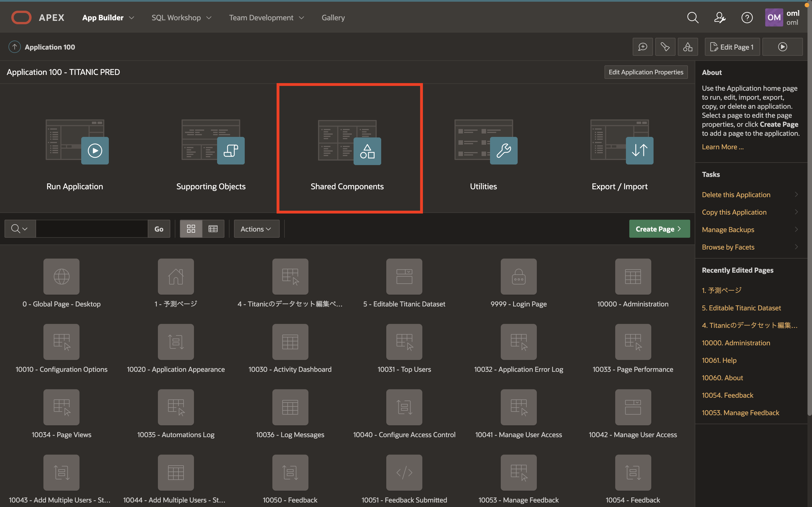Click the administration user-wrench icon
This screenshot has width=812, height=507.
tap(720, 17)
